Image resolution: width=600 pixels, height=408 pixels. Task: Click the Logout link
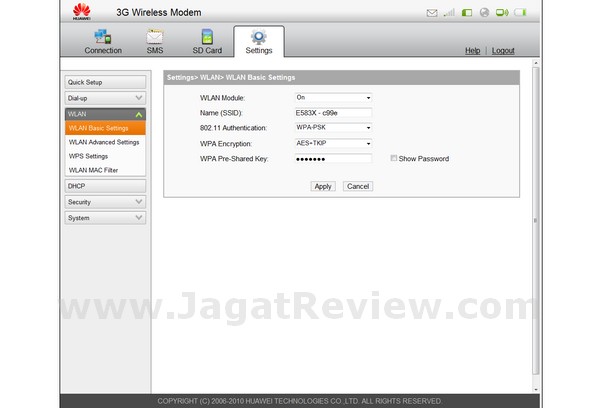[503, 50]
